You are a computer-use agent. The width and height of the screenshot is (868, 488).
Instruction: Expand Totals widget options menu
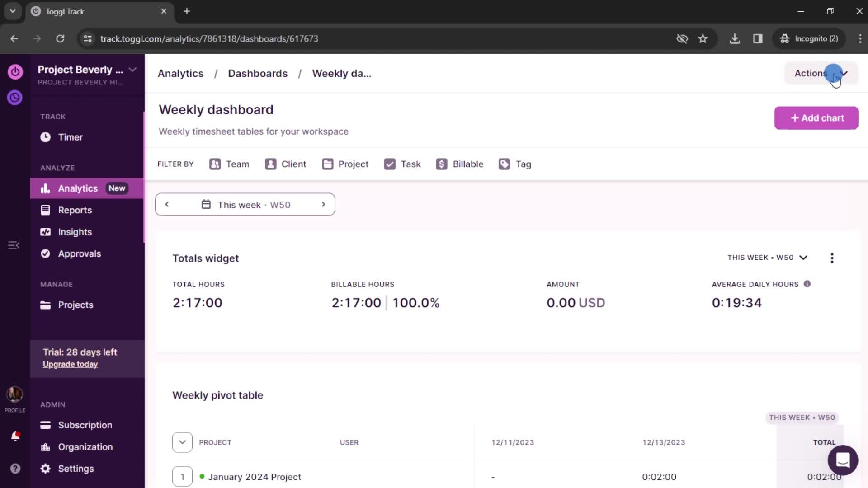(x=832, y=258)
